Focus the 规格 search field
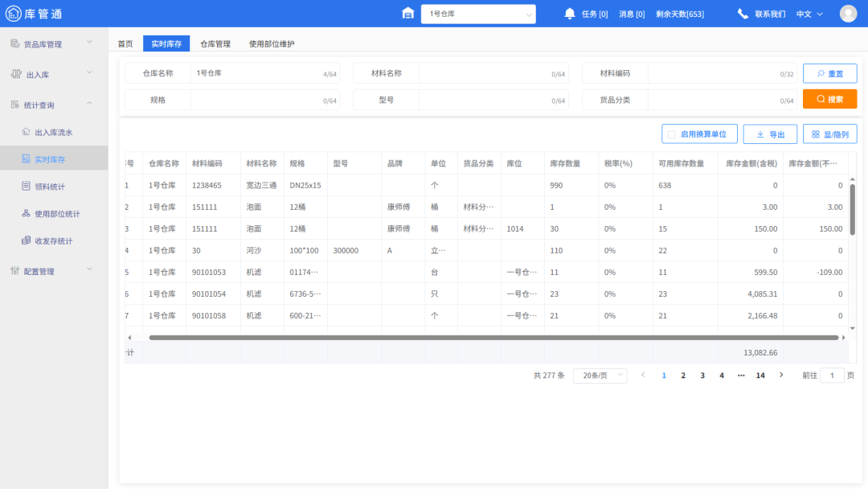Screen dimensions: 868x489 coord(264,101)
